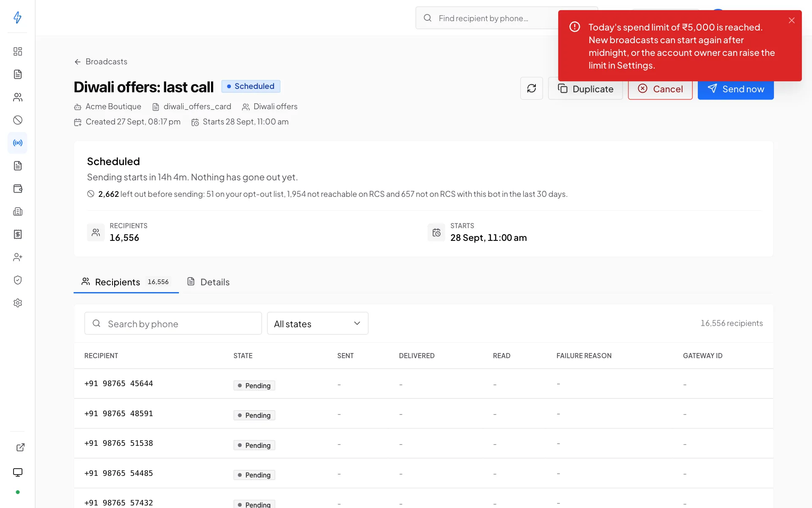Click the green status dot in sidebar

click(x=18, y=492)
